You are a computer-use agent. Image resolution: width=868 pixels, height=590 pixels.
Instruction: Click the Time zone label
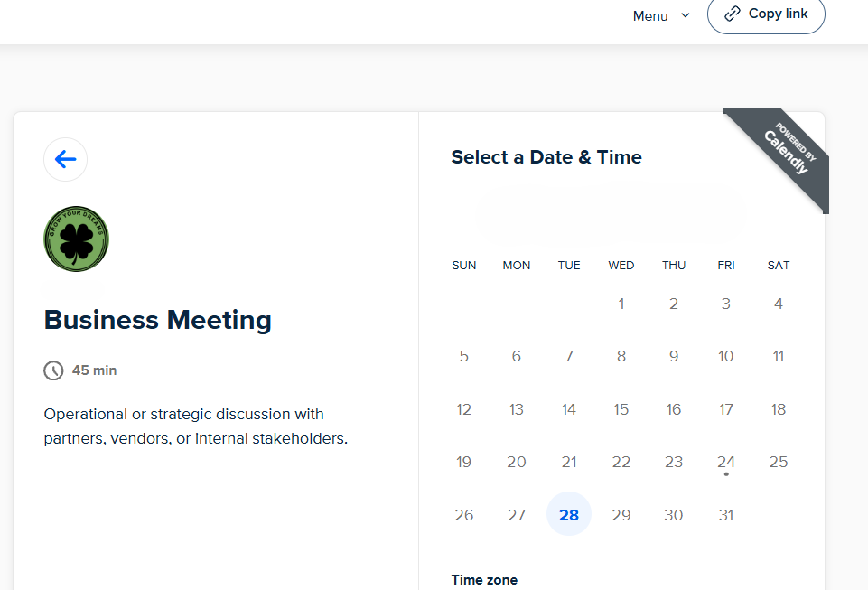(x=484, y=580)
